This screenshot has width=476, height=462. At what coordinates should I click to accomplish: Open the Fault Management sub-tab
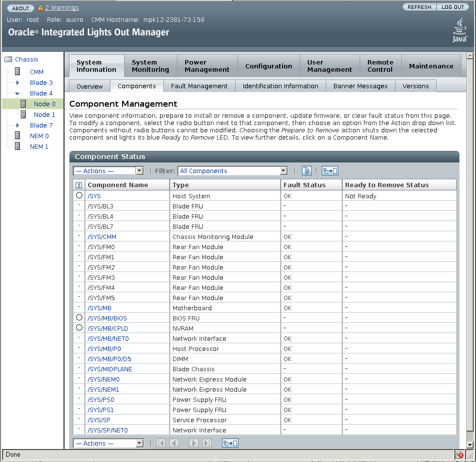pos(199,86)
